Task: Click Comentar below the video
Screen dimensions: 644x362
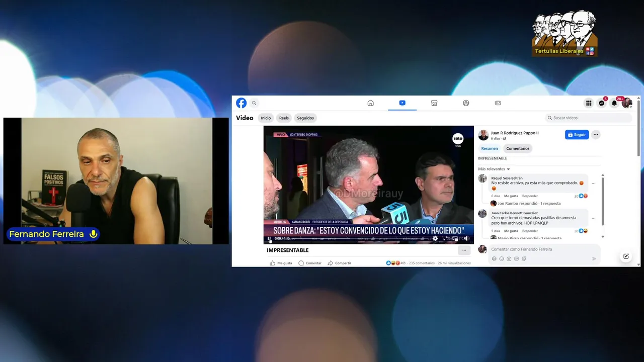Action: [x=310, y=263]
